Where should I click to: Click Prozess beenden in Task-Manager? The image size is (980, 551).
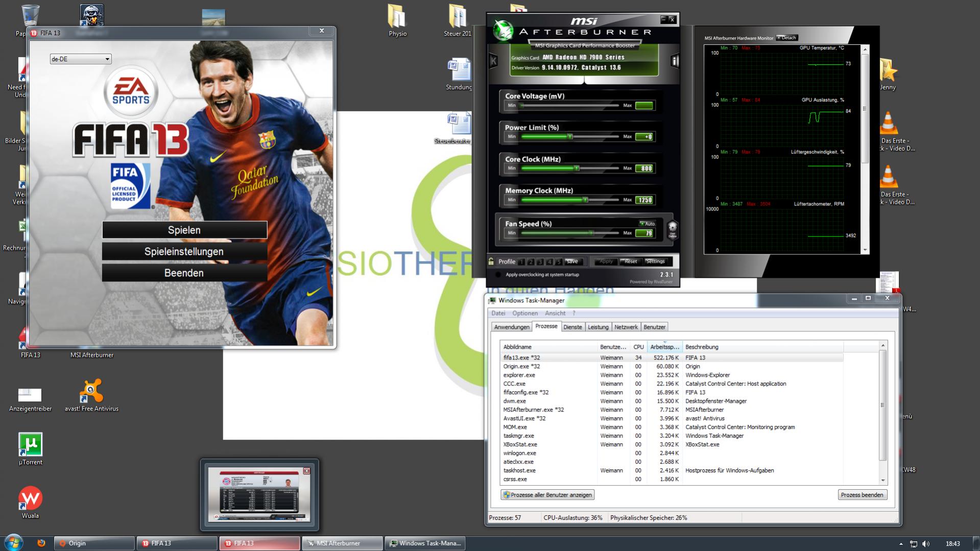[x=862, y=495]
